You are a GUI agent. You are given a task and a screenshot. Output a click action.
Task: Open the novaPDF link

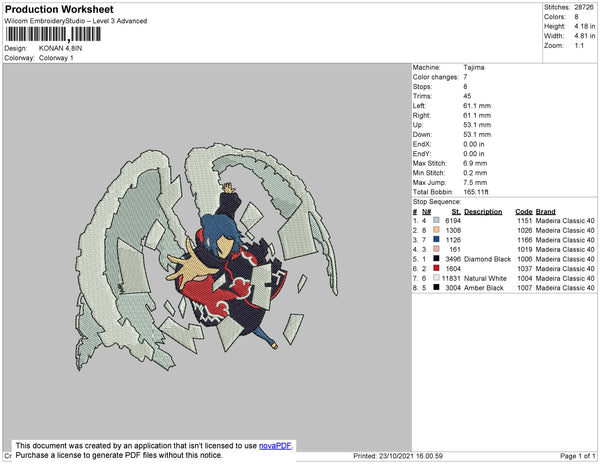(275, 446)
